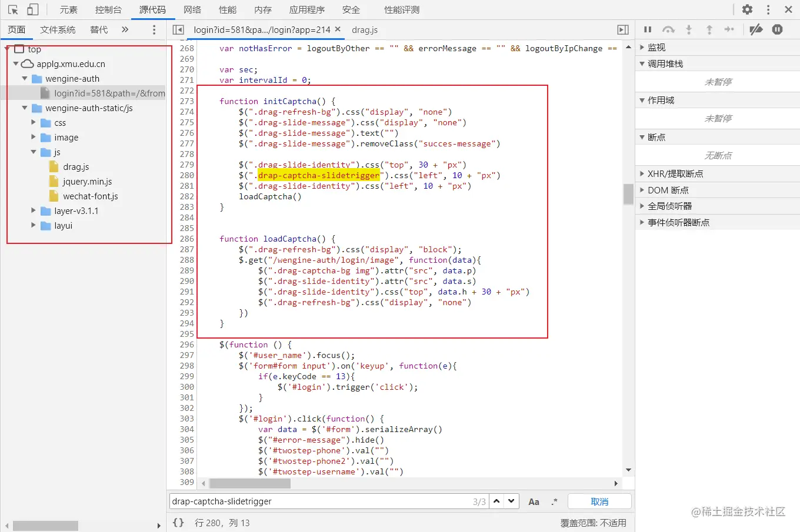Step over next function call
The width and height of the screenshot is (800, 532).
(x=668, y=29)
